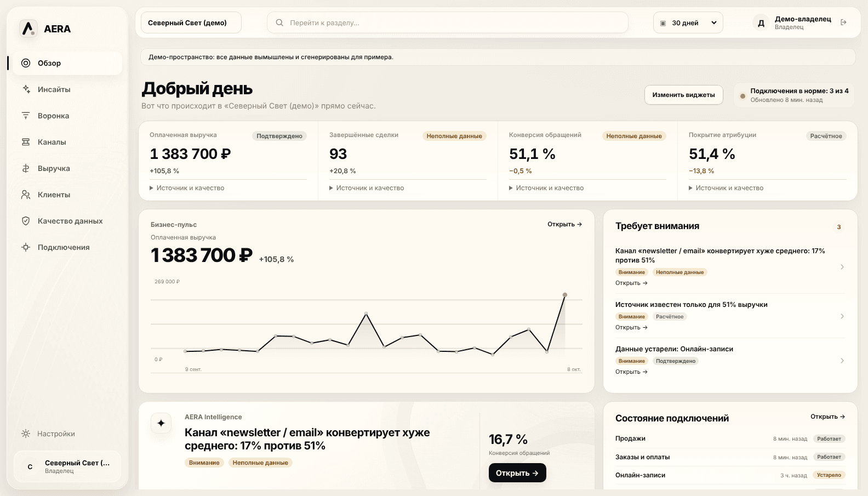Image resolution: width=868 pixels, height=496 pixels.
Task: Click the Подключения в норме status card
Action: 793,95
